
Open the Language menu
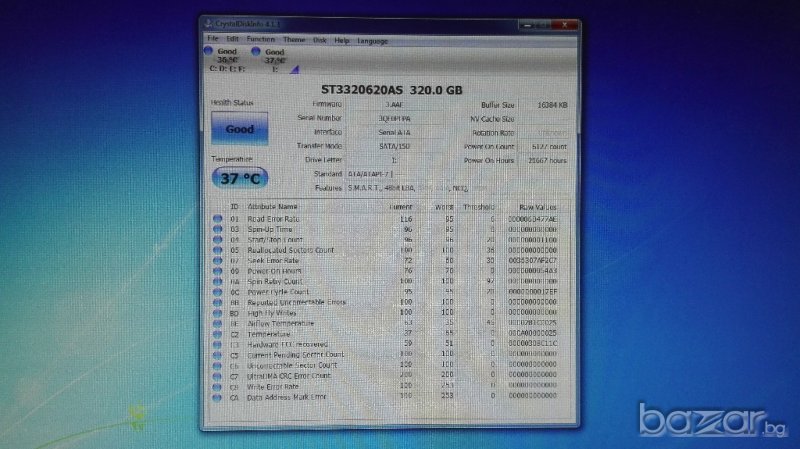(x=372, y=40)
